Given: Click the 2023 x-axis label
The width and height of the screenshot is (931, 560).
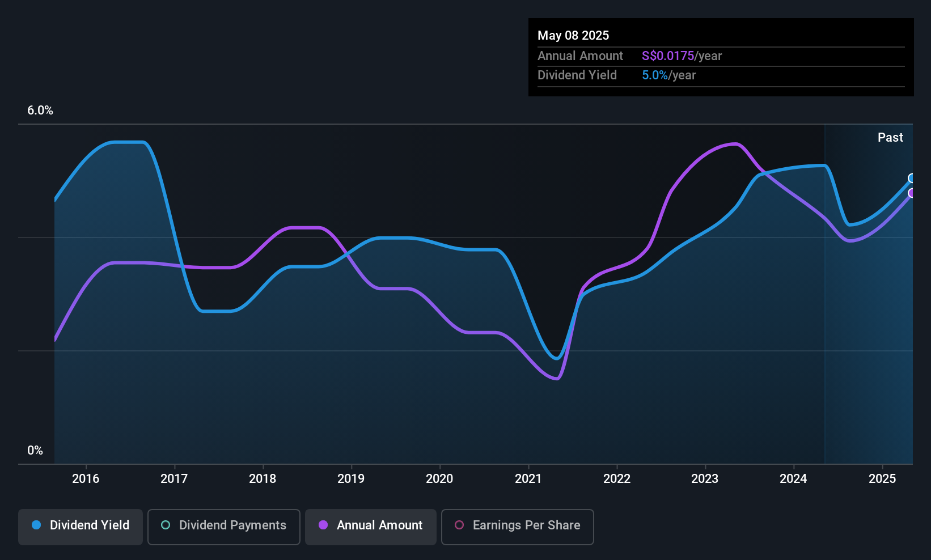Looking at the screenshot, I should (705, 478).
